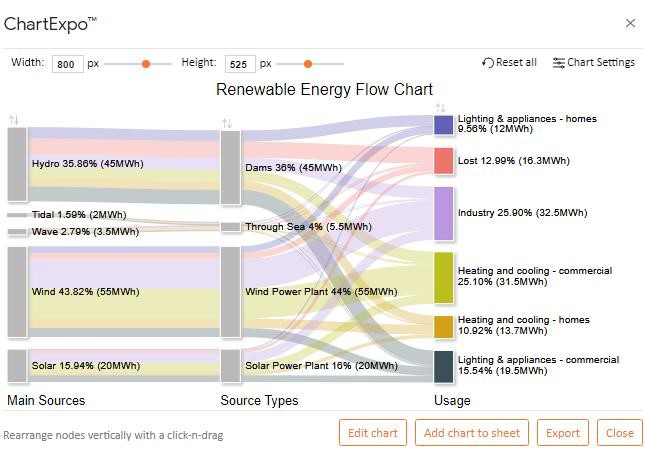Click the Industry purple node swatch
The height and width of the screenshot is (462, 645).
tap(443, 214)
